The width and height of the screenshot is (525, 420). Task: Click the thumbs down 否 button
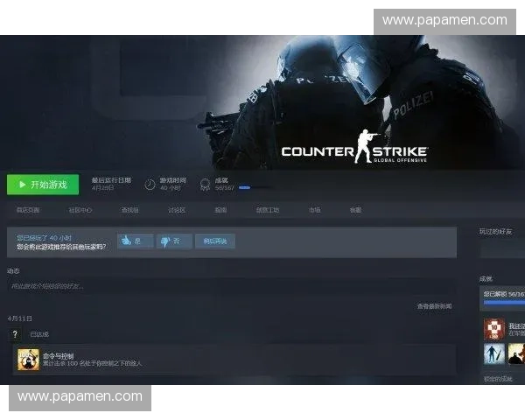[x=174, y=241]
